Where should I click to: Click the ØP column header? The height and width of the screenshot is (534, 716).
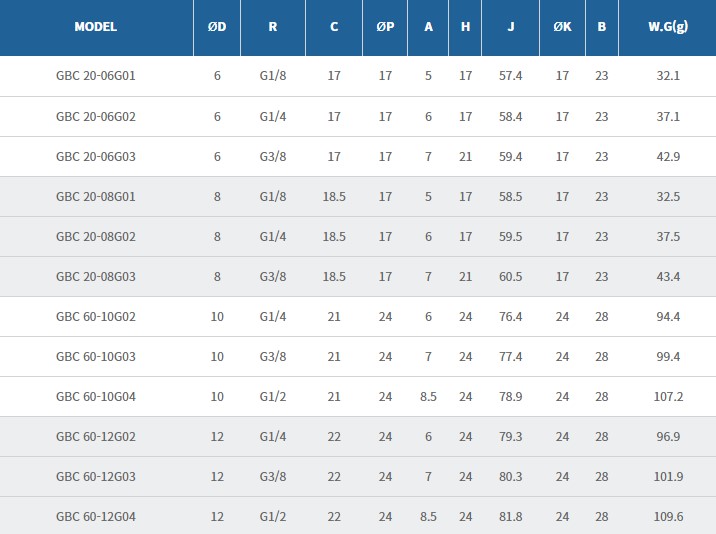[385, 27]
